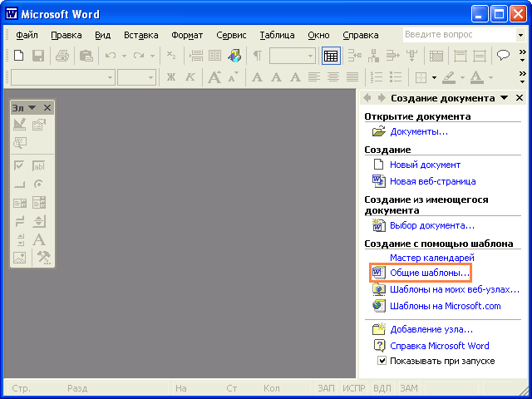Click task pane back arrow

tap(367, 98)
